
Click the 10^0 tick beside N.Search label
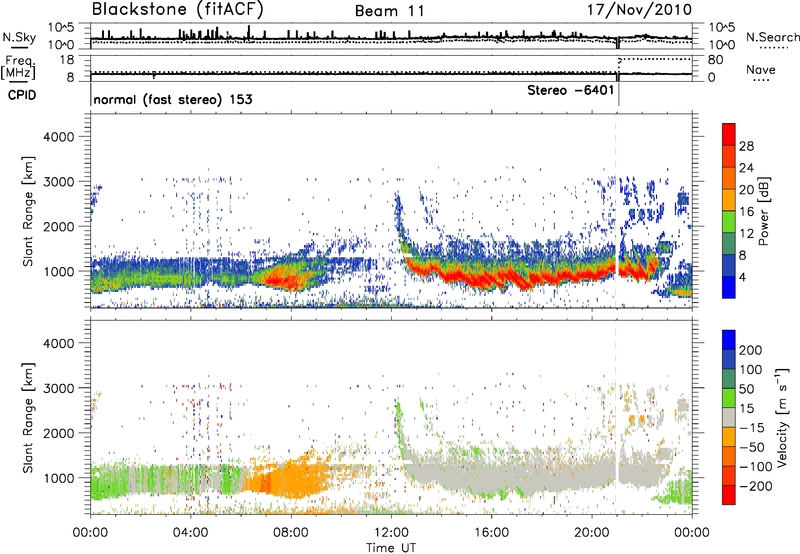[721, 45]
